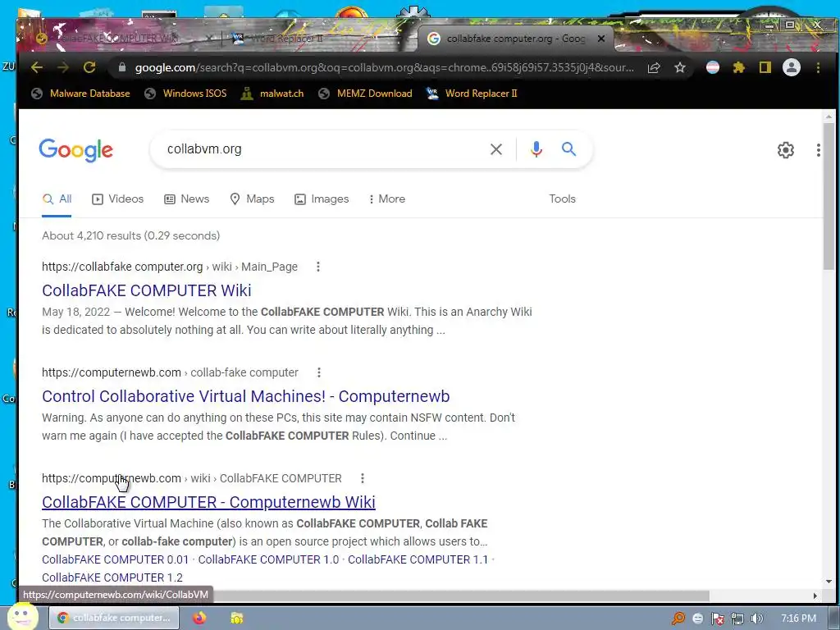Open the MEMZ Download bookmark
This screenshot has width=840, height=630.
point(365,94)
